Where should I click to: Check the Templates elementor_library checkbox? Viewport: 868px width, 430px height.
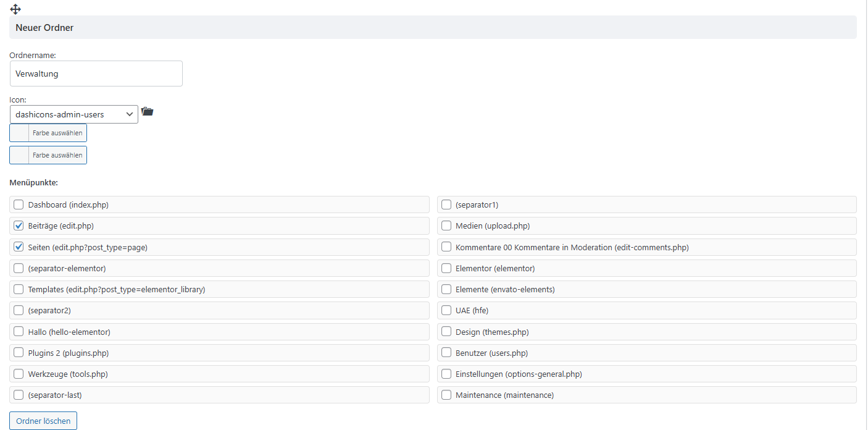coord(19,289)
